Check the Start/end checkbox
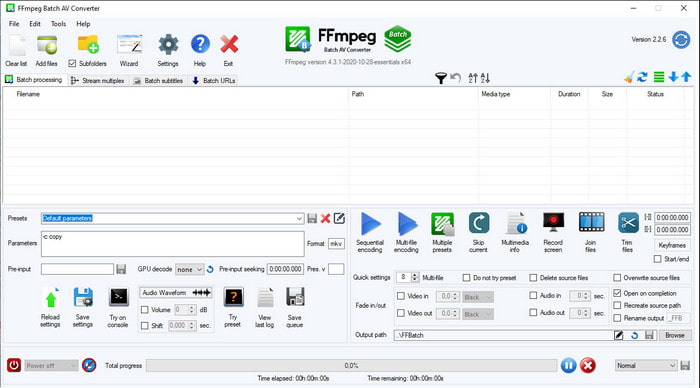 point(657,259)
